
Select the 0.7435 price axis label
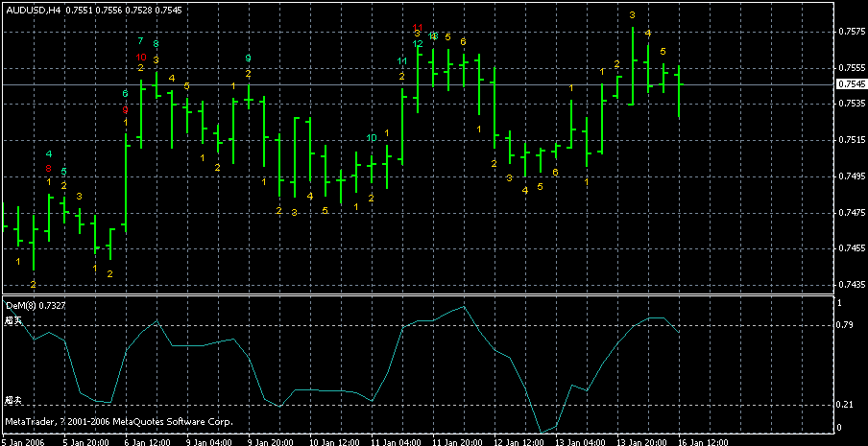851,285
